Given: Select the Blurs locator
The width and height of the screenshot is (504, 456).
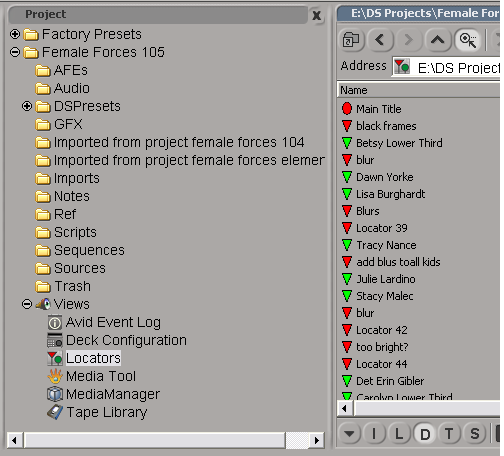Looking at the screenshot, I should click(x=361, y=211).
